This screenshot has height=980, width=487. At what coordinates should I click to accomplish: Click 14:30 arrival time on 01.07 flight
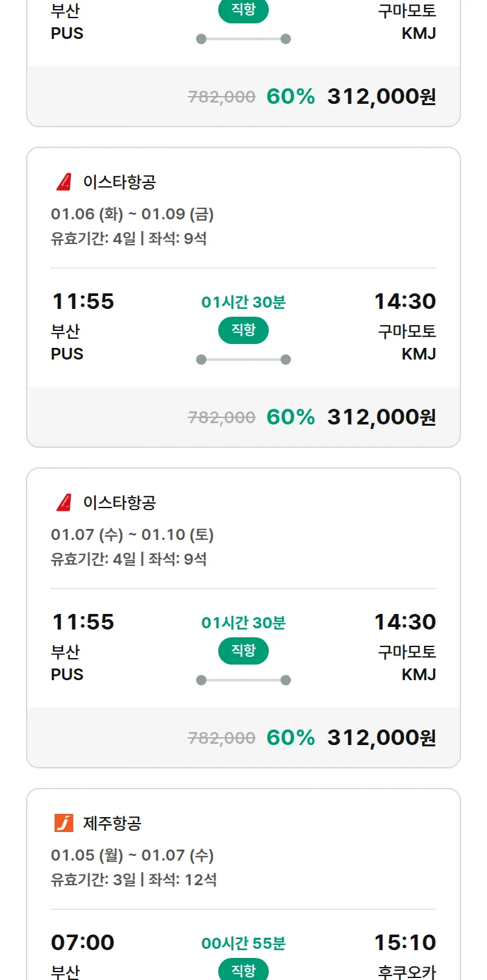pyautogui.click(x=405, y=622)
